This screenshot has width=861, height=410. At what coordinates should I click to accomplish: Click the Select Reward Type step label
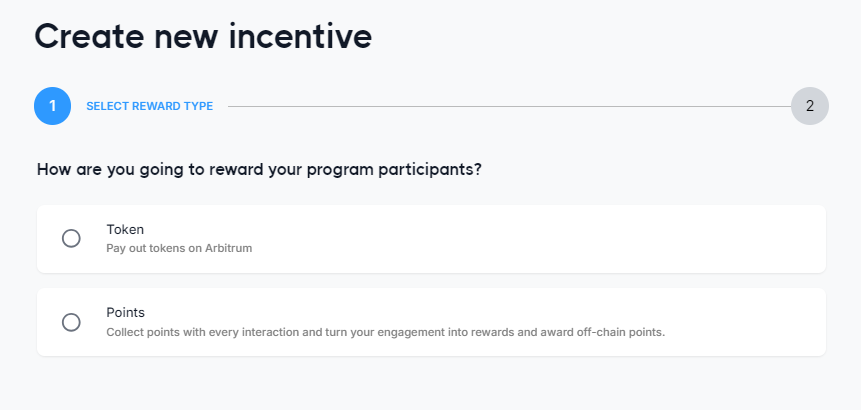tap(149, 106)
